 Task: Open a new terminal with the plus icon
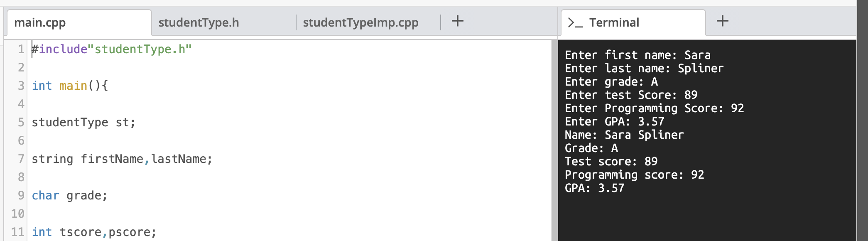(x=722, y=21)
